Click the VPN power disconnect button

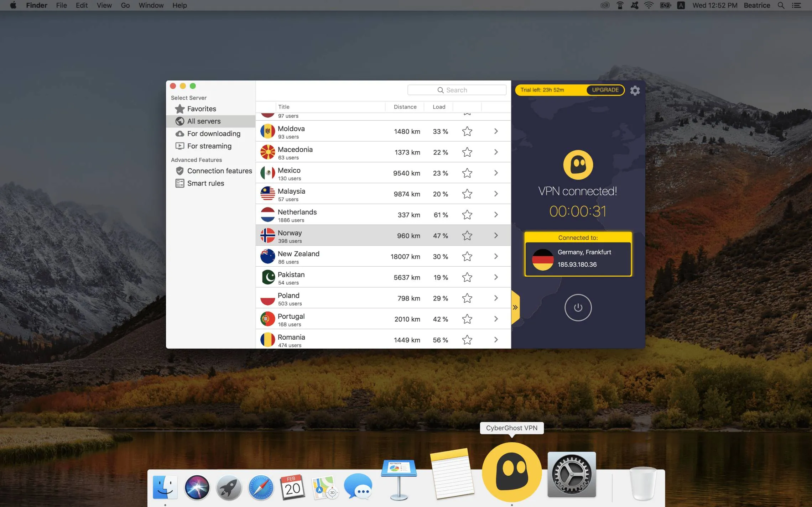(x=578, y=307)
